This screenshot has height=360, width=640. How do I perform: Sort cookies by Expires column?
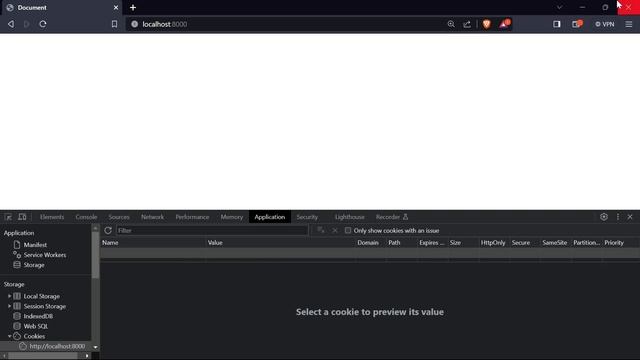433,242
